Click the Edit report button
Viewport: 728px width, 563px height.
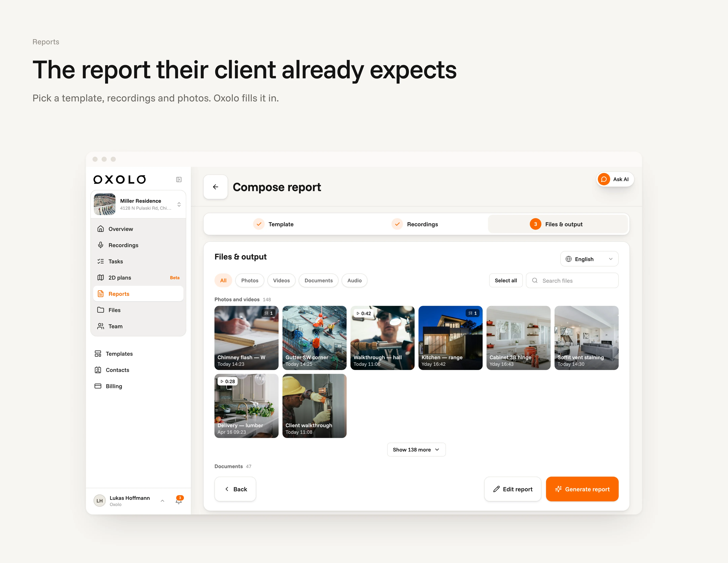tap(512, 489)
